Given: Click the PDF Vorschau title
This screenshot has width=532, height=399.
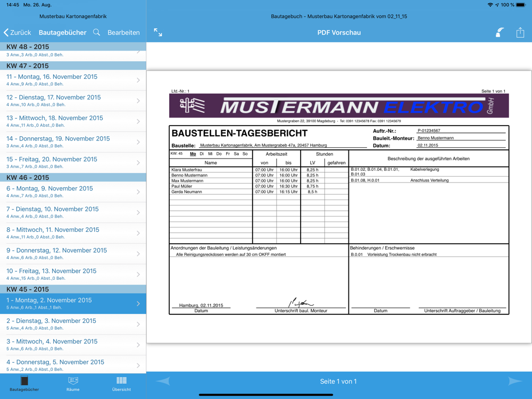Looking at the screenshot, I should click(x=339, y=32).
